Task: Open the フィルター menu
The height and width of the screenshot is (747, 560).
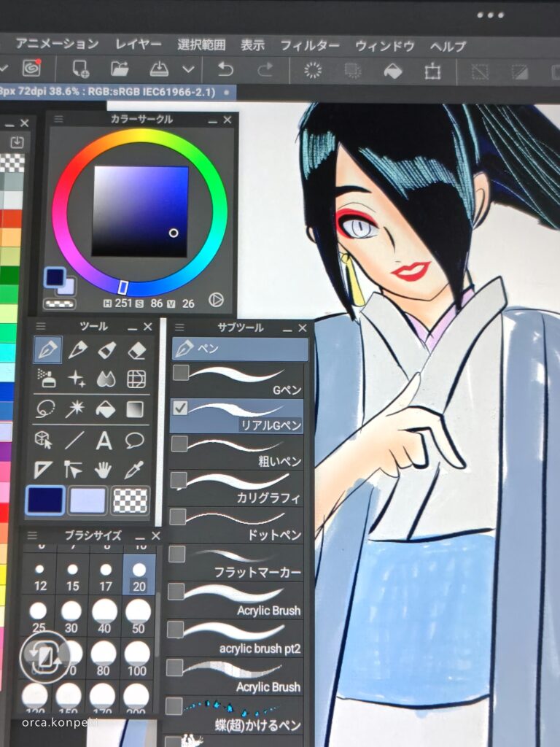Action: [310, 45]
